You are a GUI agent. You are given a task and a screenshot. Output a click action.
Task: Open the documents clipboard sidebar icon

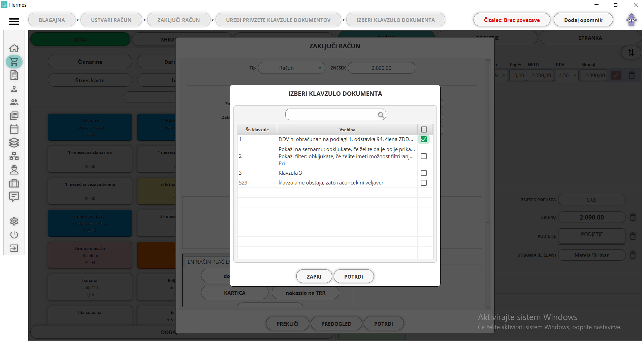[14, 75]
